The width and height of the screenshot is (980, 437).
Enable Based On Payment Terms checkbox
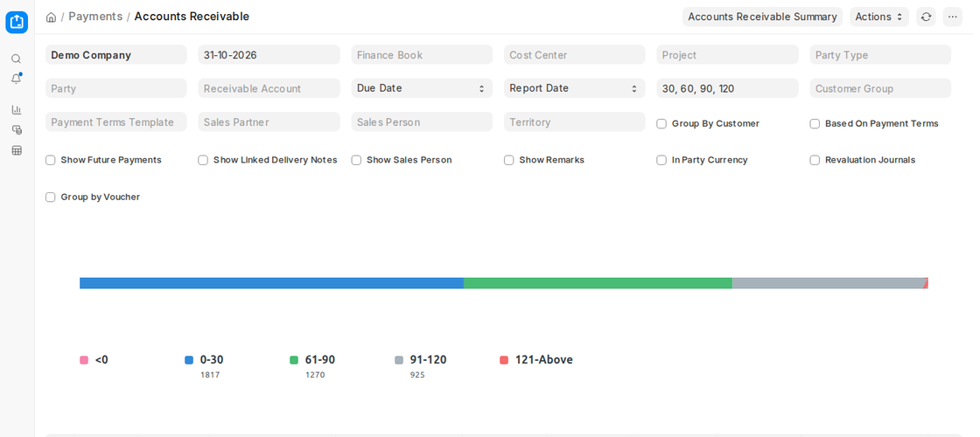point(815,123)
